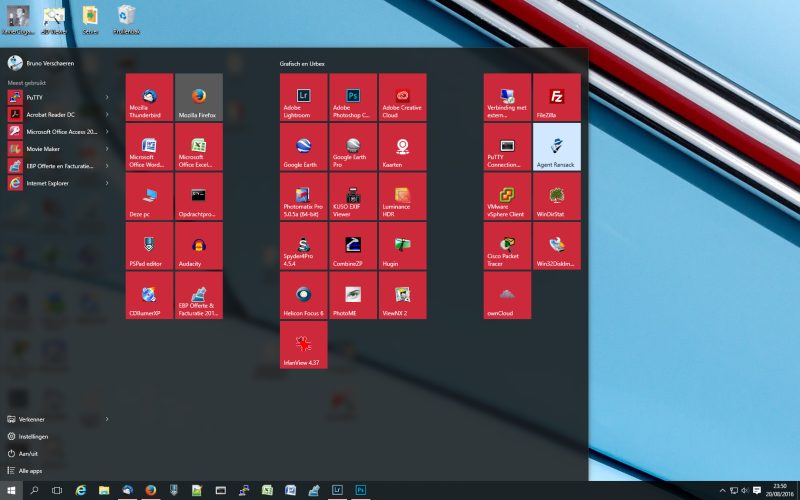Launch the FileZilla tile

(x=557, y=97)
